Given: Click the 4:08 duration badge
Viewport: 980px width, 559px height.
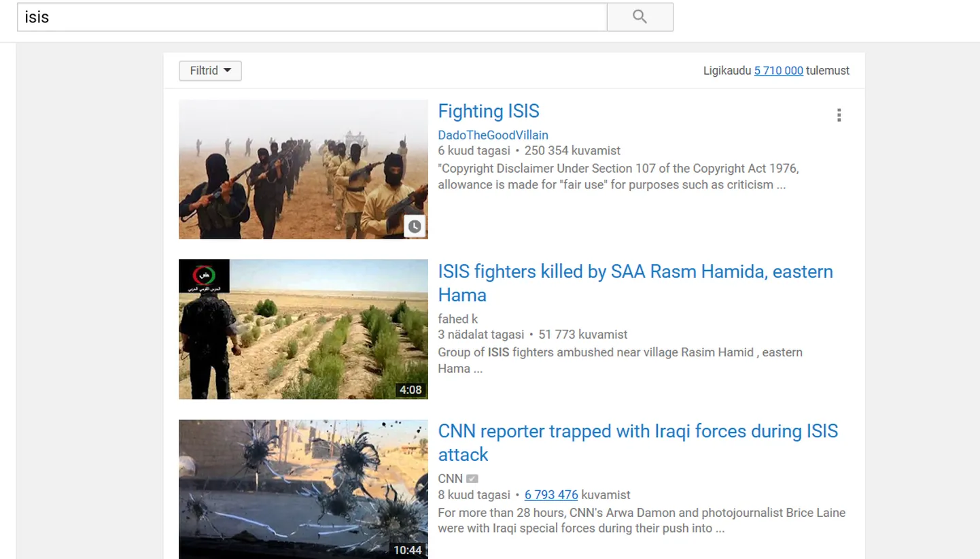Looking at the screenshot, I should [x=410, y=390].
